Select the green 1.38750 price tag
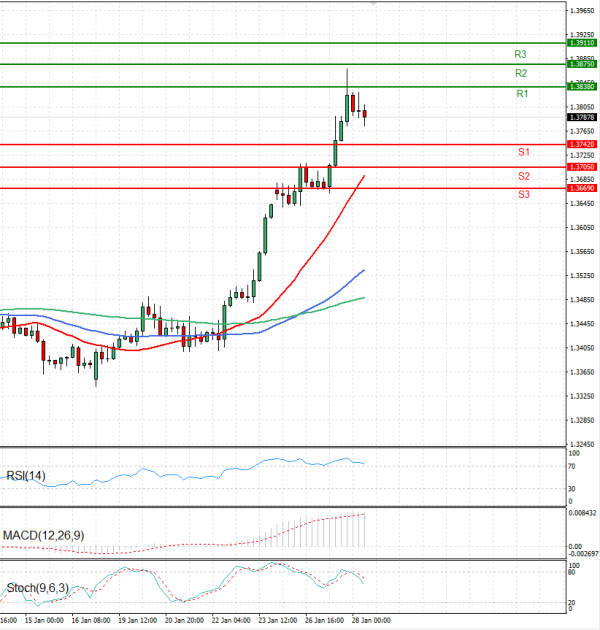The image size is (600, 630). point(582,64)
